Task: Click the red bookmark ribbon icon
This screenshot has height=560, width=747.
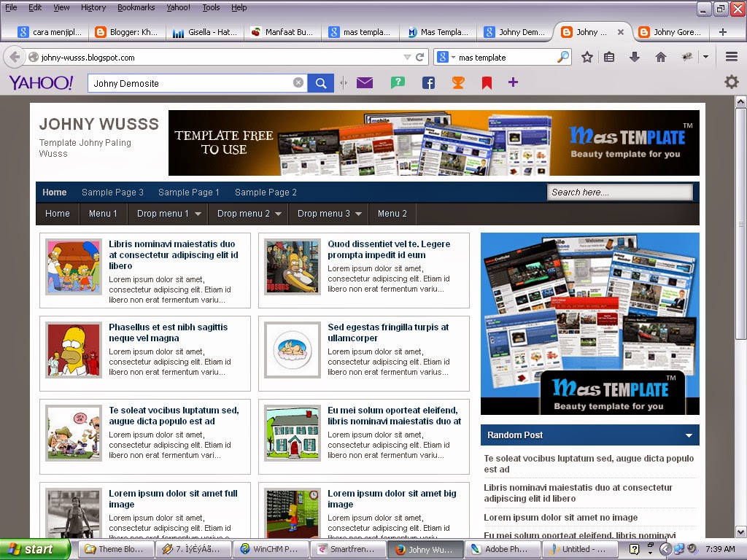Action: coord(487,83)
